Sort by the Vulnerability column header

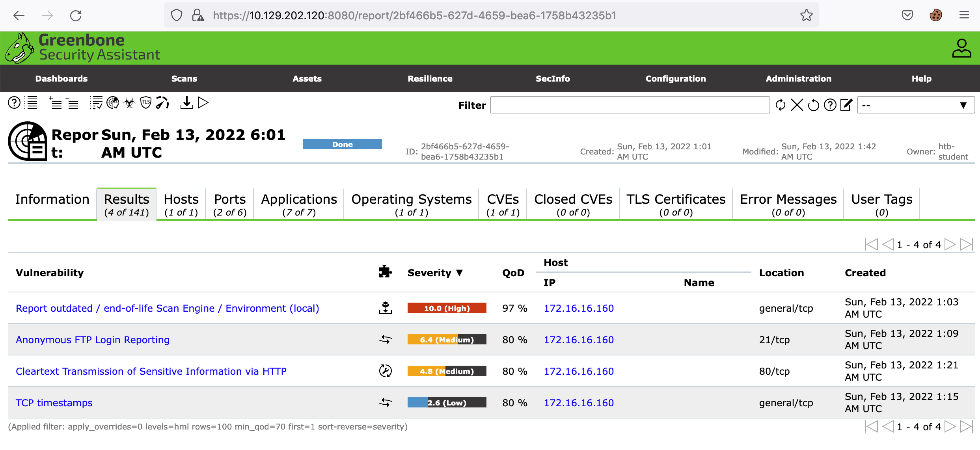pos(50,273)
